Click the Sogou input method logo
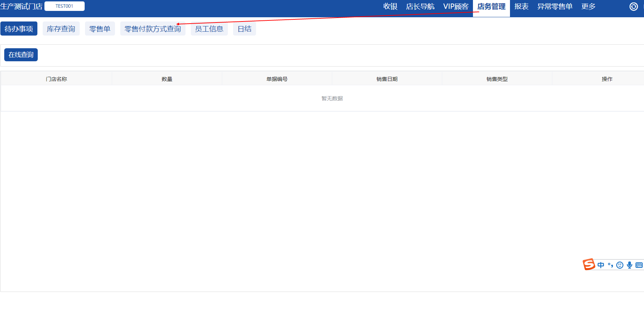The width and height of the screenshot is (644, 318). point(589,264)
